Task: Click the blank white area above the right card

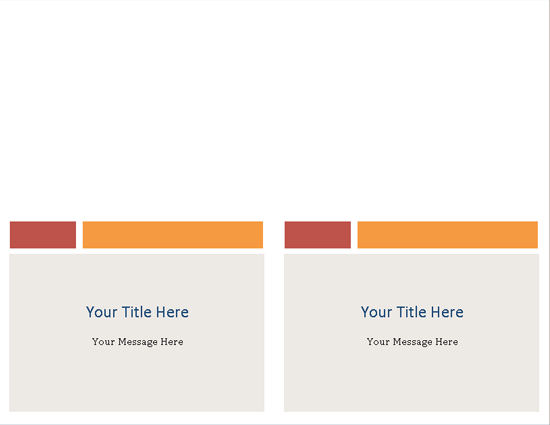Action: click(411, 110)
